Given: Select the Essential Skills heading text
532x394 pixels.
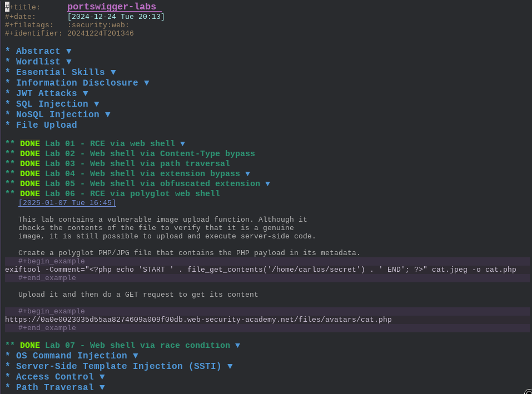Looking at the screenshot, I should [x=61, y=72].
